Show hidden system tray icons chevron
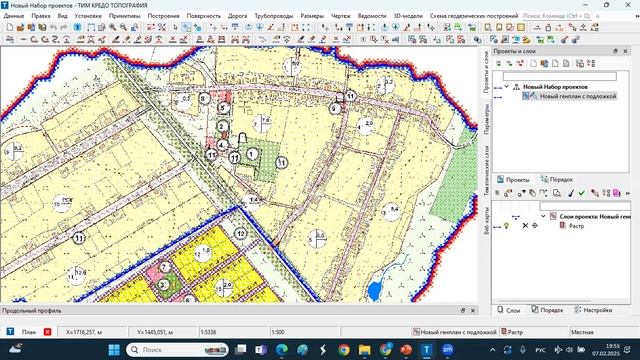 [492, 350]
